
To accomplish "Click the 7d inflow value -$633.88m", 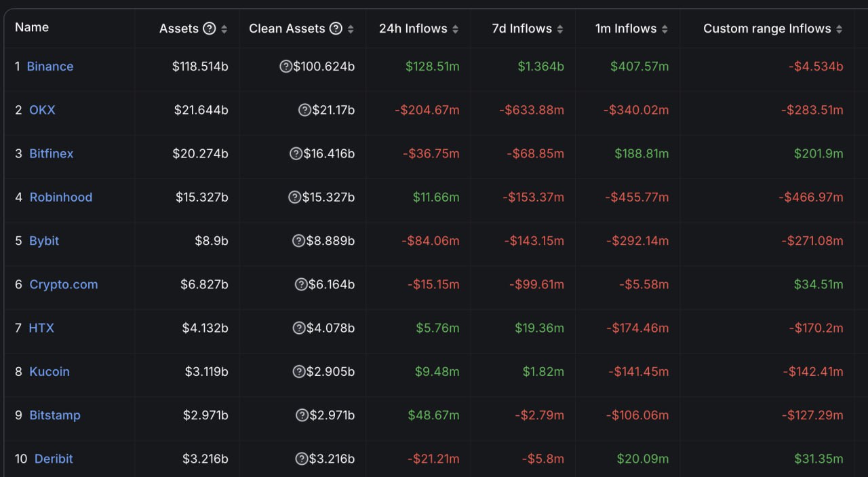I will coord(532,110).
